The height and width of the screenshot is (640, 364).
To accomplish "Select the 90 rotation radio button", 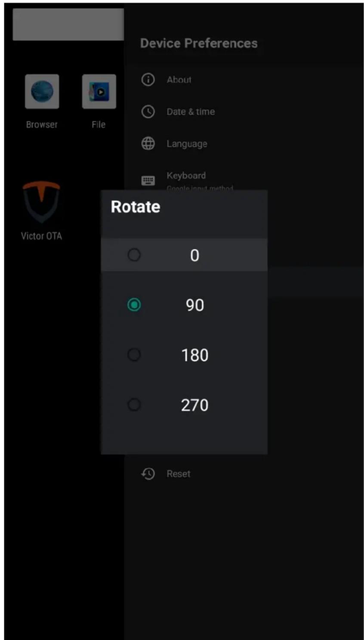I will click(134, 305).
